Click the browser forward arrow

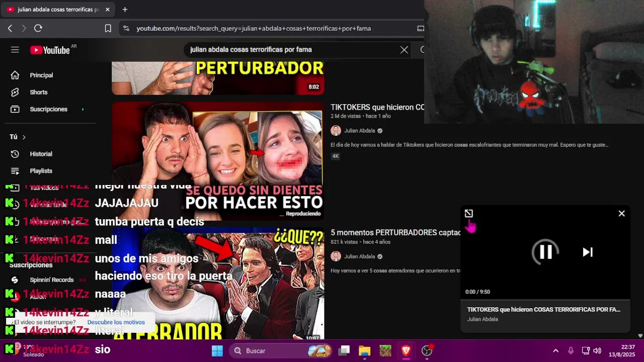tap(24, 29)
